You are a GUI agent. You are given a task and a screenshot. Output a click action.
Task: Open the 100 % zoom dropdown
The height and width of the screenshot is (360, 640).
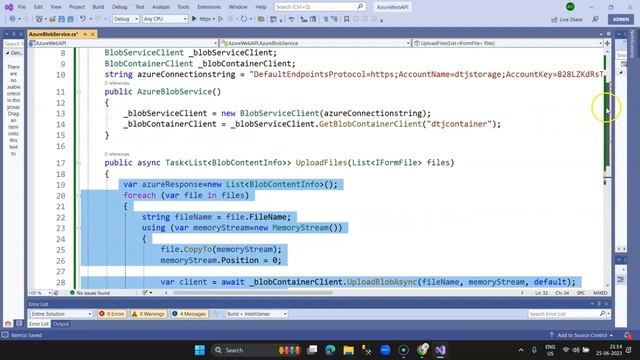40,293
